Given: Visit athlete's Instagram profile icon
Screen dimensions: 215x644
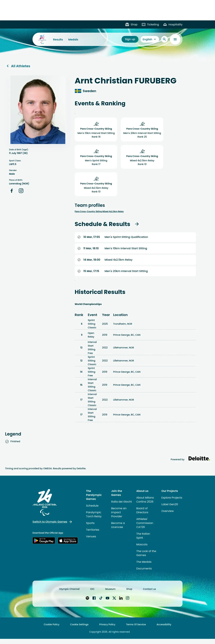Looking at the screenshot, I should click(x=21, y=191).
